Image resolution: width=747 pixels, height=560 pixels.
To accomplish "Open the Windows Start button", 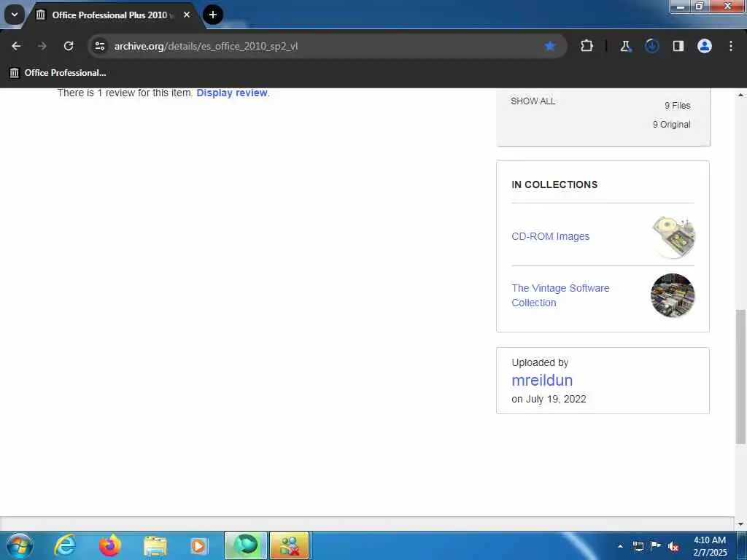I will 18,545.
